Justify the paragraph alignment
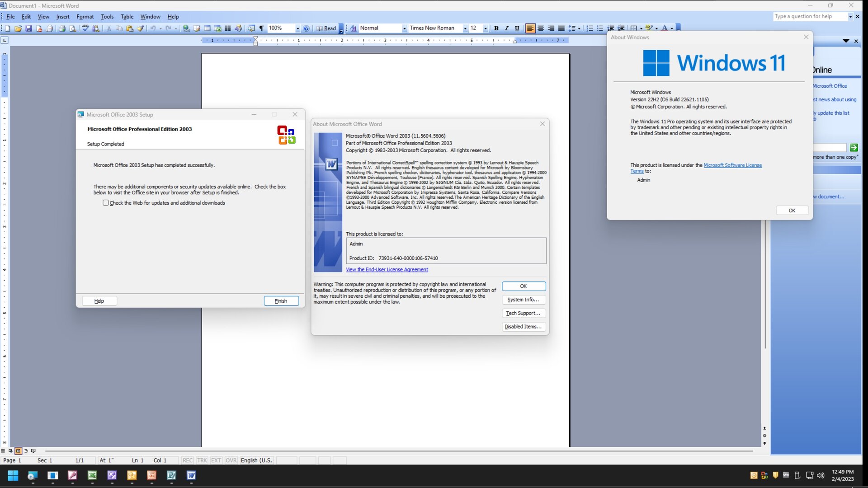The image size is (868, 488). click(x=561, y=28)
